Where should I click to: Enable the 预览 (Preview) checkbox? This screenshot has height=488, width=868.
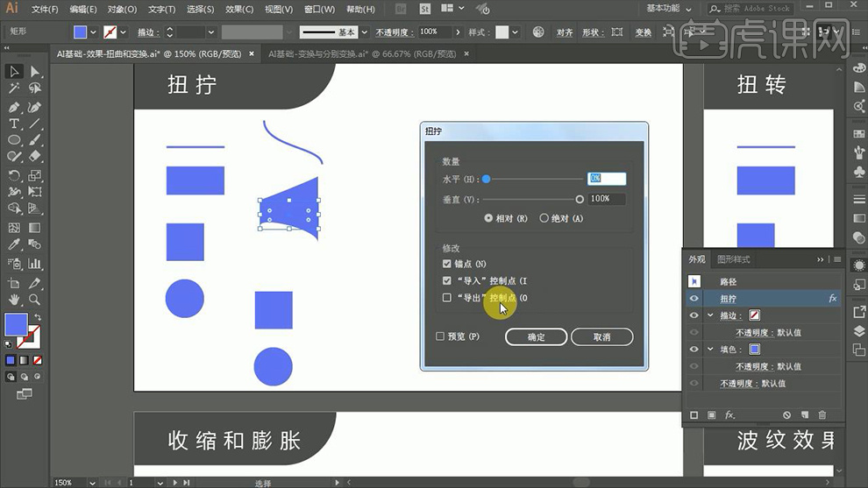(441, 336)
